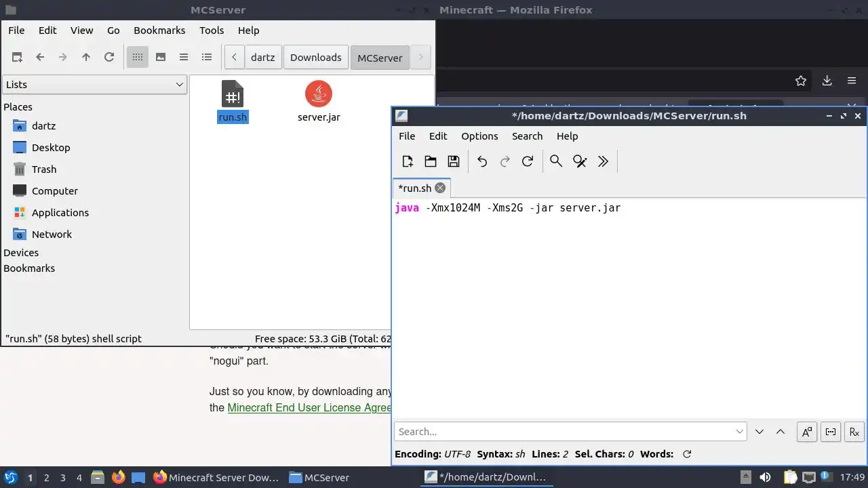The image size is (868, 488).
Task: Click the open file icon in editor
Action: [x=431, y=161]
